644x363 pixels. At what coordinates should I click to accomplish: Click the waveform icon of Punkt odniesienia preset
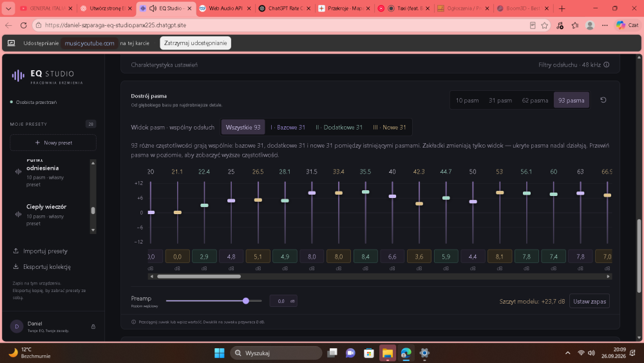point(18,172)
